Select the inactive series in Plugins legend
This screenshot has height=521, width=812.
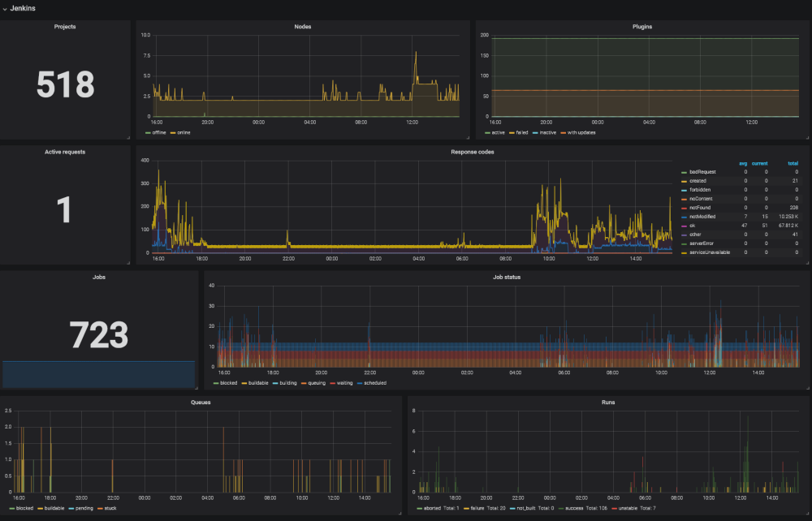(x=546, y=132)
